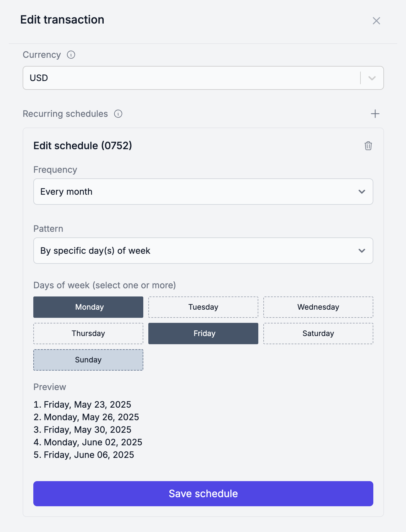Screen dimensions: 406x532
Task: Click the Recurring schedules info icon
Action: point(118,114)
